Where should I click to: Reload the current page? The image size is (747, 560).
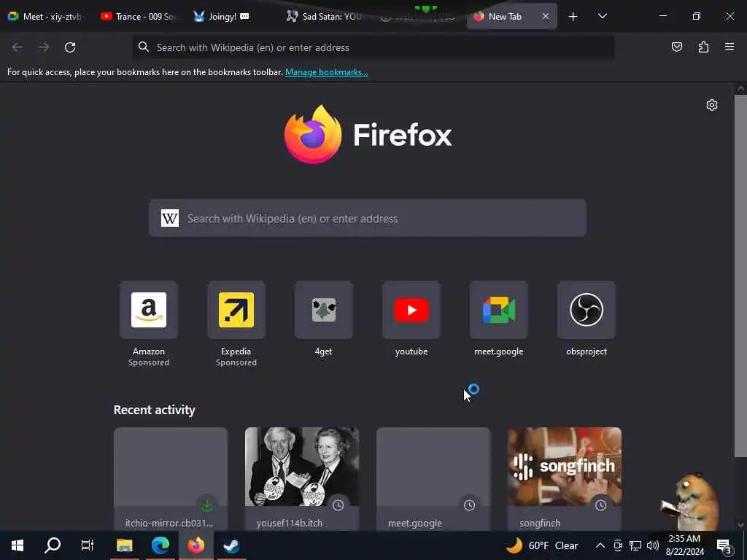pyautogui.click(x=70, y=47)
